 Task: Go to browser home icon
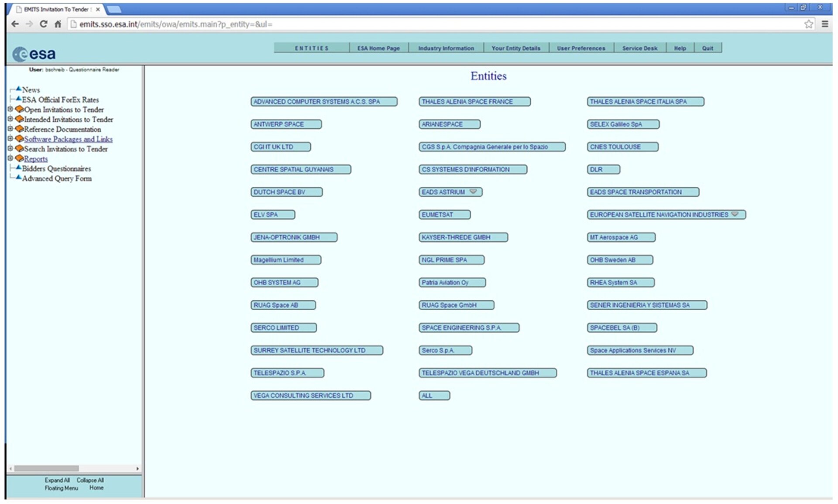point(58,24)
